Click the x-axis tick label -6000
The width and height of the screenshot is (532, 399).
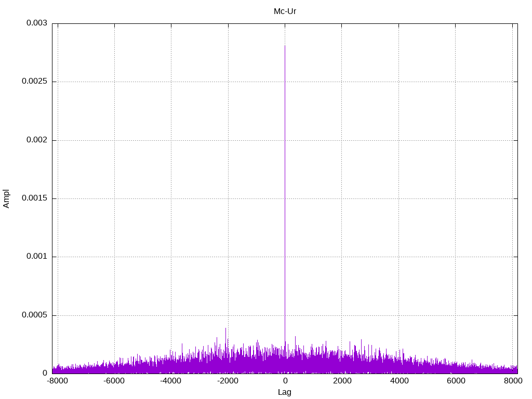[114, 381]
